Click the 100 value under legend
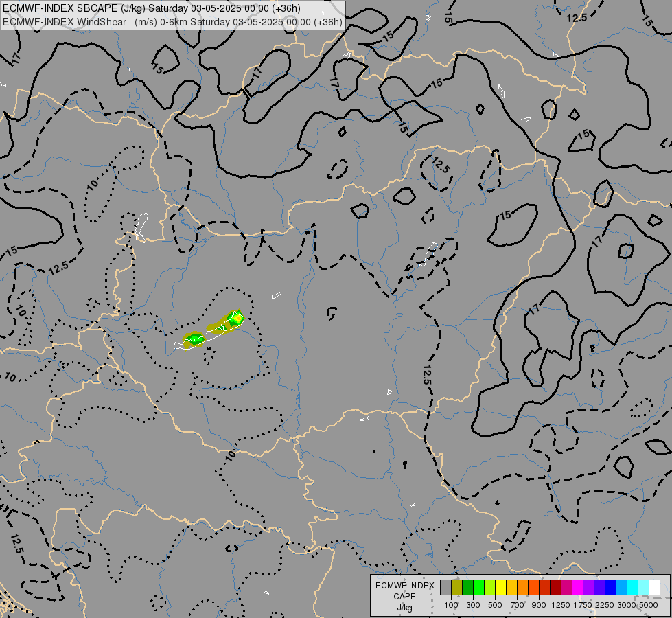The height and width of the screenshot is (618, 672). pos(451,605)
